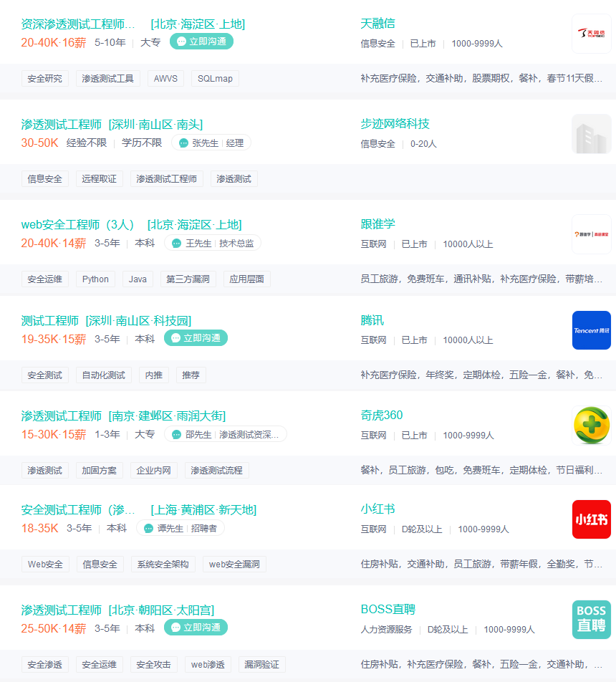The height and width of the screenshot is (682, 616).
Task: Open the 天融信 company logo
Action: click(591, 34)
